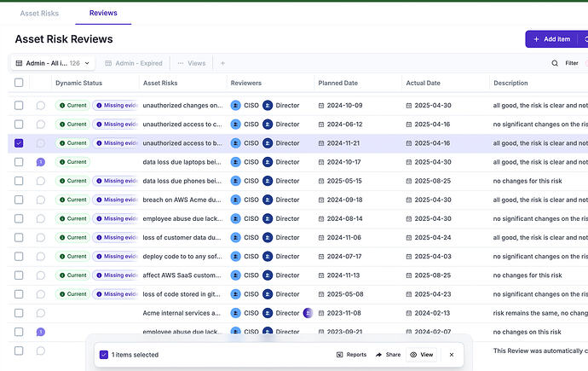Image resolution: width=588 pixels, height=371 pixels.
Task: Click the CISO avatar in the first row
Action: click(235, 106)
